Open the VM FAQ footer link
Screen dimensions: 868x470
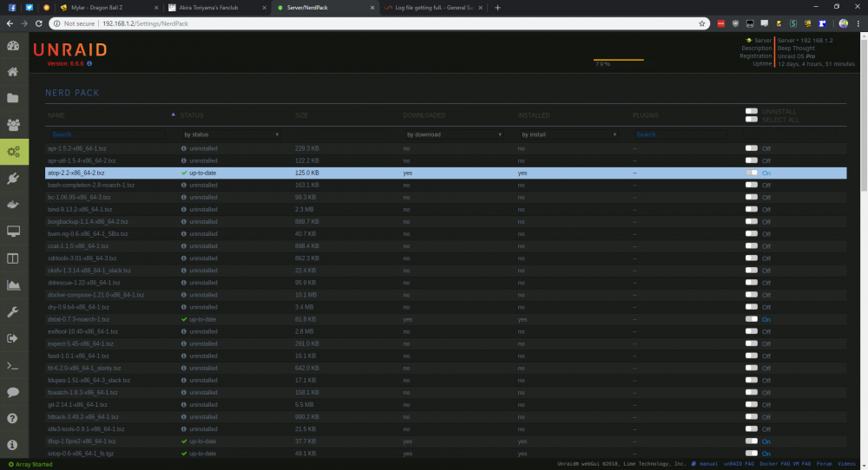pos(803,464)
